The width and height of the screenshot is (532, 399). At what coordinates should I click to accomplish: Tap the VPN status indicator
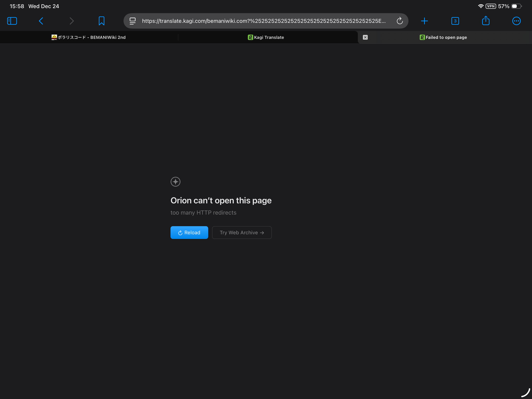(491, 6)
